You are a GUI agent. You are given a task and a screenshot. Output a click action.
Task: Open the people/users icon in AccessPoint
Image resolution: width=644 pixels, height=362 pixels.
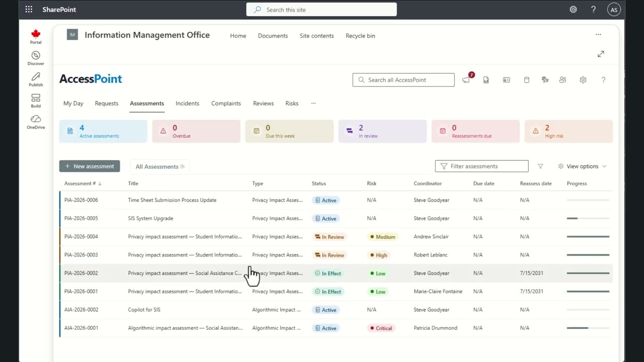(562, 80)
